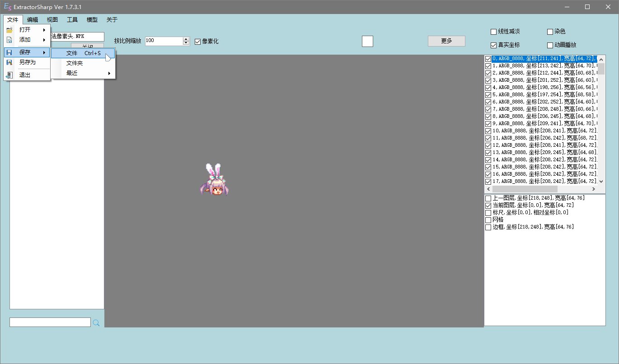Image resolution: width=619 pixels, height=364 pixels.
Task: Open the 模型 menu
Action: pyautogui.click(x=92, y=19)
